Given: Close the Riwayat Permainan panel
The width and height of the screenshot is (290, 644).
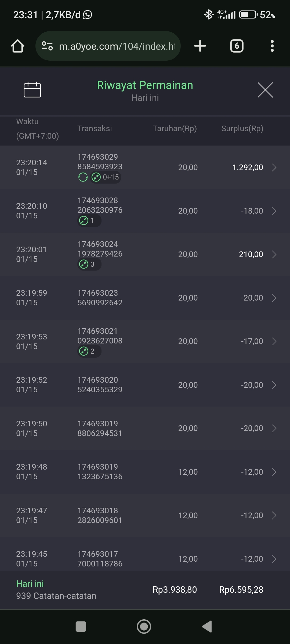Looking at the screenshot, I should (x=265, y=90).
